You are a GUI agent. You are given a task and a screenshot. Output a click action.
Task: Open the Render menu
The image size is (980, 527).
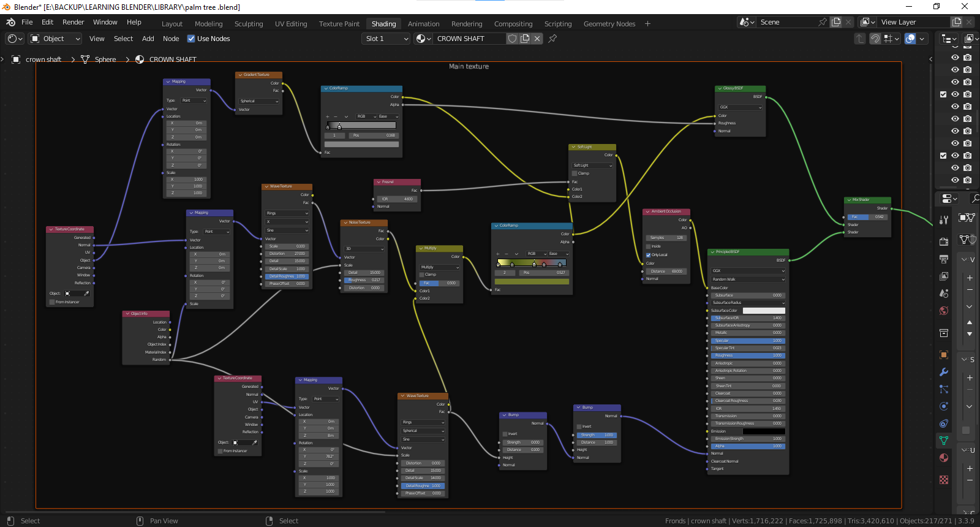coord(73,22)
